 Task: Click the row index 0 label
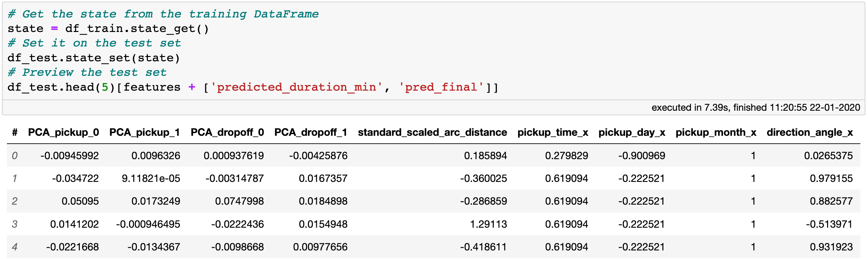click(x=15, y=156)
